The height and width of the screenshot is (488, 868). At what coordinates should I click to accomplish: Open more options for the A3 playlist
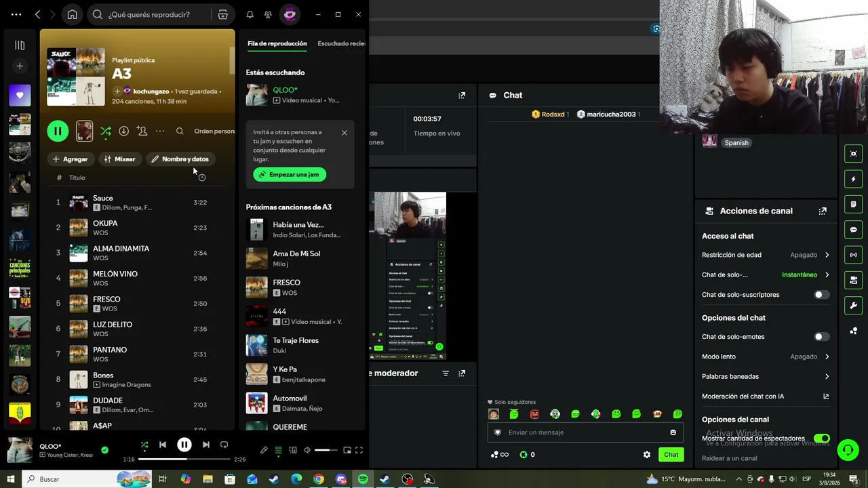coord(160,131)
